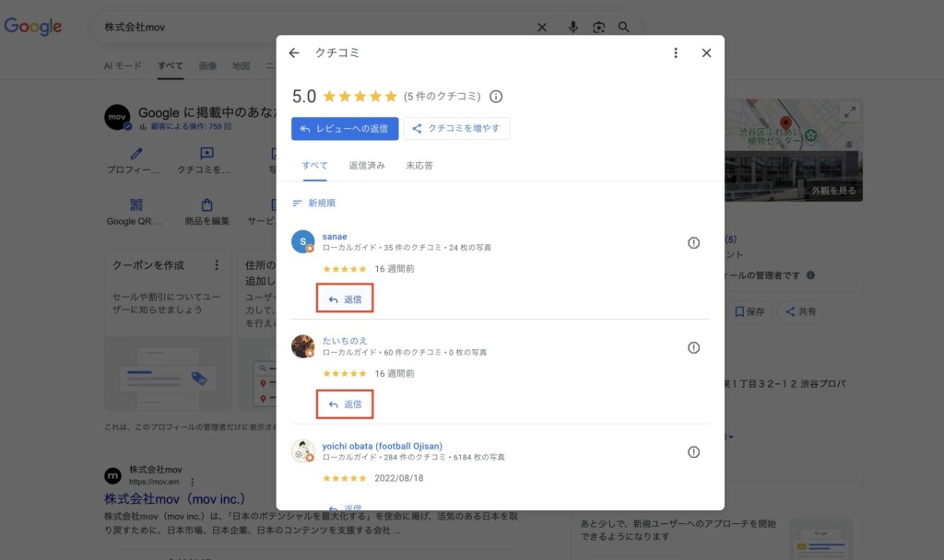The height and width of the screenshot is (560, 944).
Task: Select the すべて tab in the reviews dialog
Action: point(314,166)
